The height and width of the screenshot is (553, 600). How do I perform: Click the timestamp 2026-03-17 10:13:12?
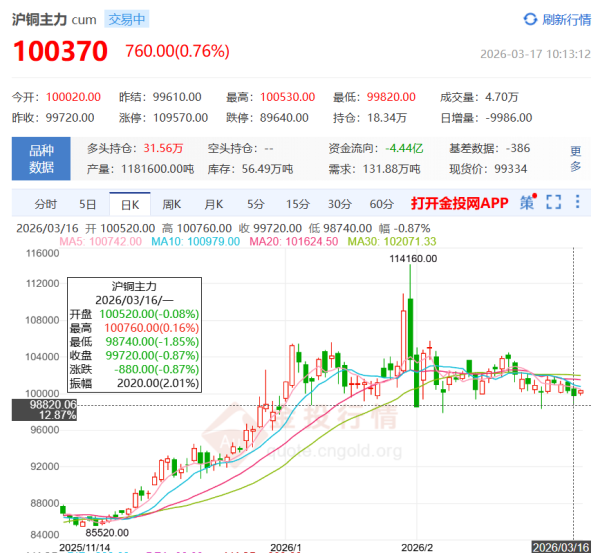pos(535,54)
